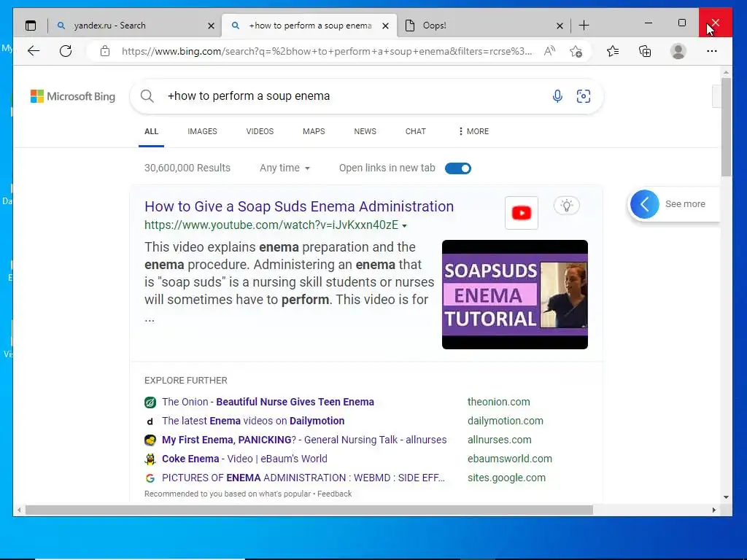747x560 pixels.
Task: Click the dailymotion.com domain text
Action: click(505, 421)
